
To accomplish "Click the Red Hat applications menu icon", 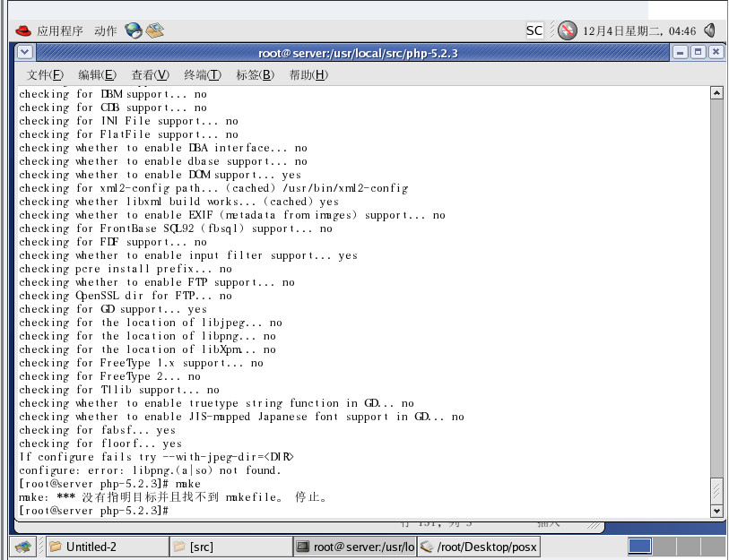I will point(24,30).
